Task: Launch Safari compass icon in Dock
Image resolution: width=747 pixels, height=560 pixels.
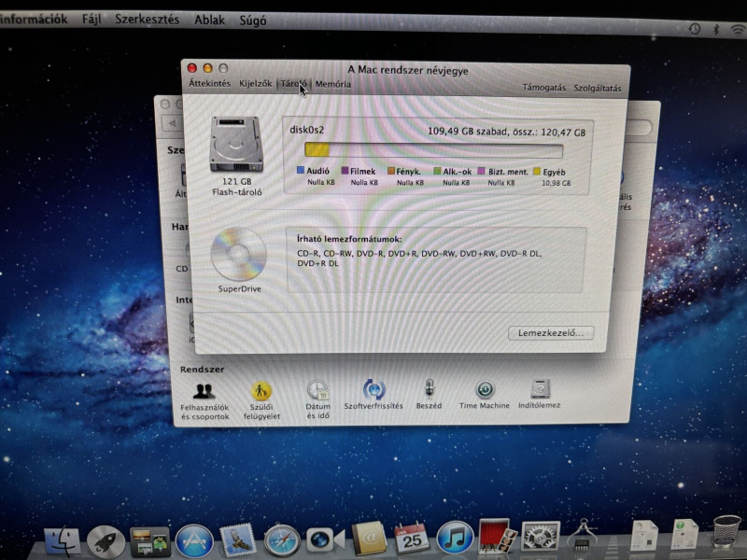Action: pos(282,540)
